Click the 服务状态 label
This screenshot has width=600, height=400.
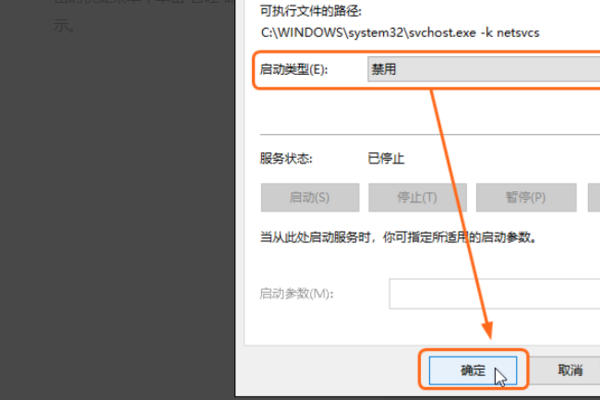point(286,158)
